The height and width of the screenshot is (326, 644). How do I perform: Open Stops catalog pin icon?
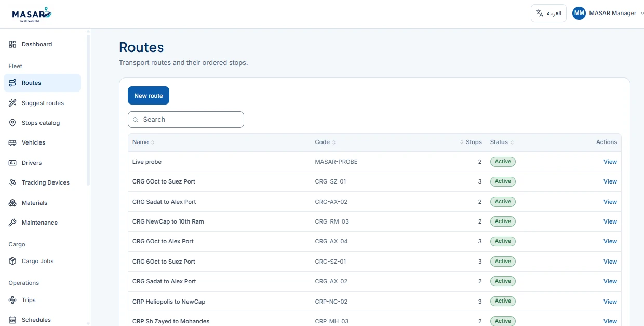click(12, 123)
